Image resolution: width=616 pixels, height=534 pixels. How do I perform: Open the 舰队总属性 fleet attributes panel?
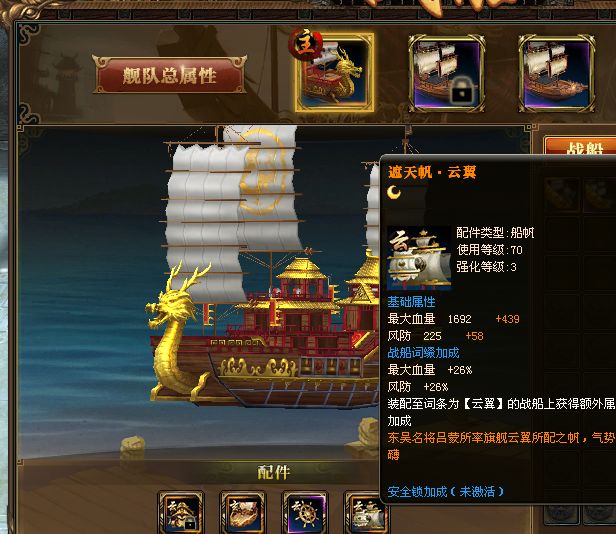[x=169, y=75]
